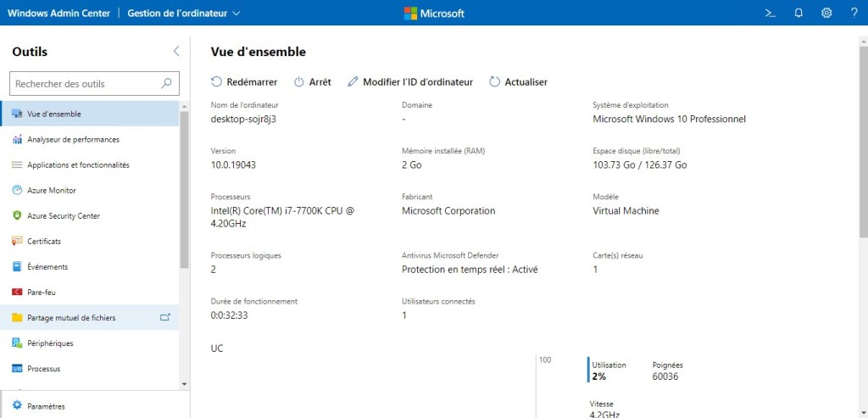
Task: Click the pop-out icon beside Partage mutuel de fichiers
Action: (165, 318)
